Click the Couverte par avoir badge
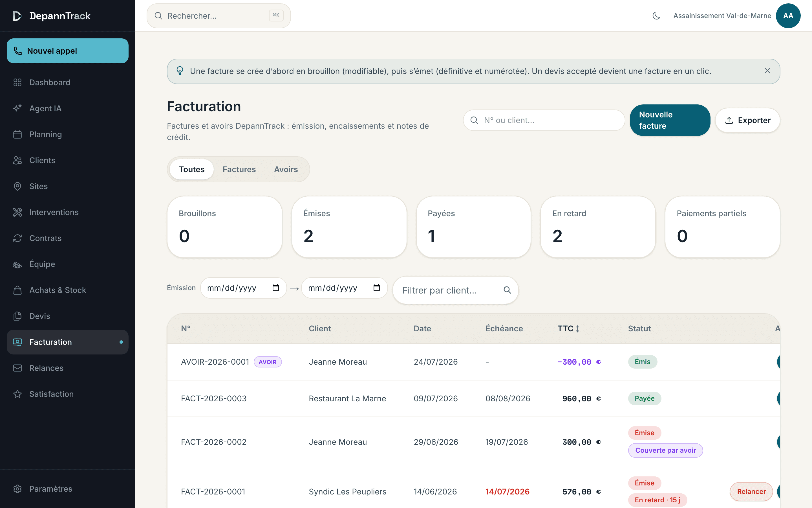This screenshot has height=508, width=812. click(x=665, y=450)
